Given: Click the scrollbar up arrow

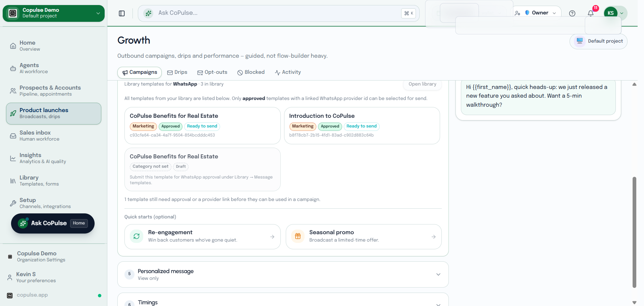Looking at the screenshot, I should pos(634,85).
